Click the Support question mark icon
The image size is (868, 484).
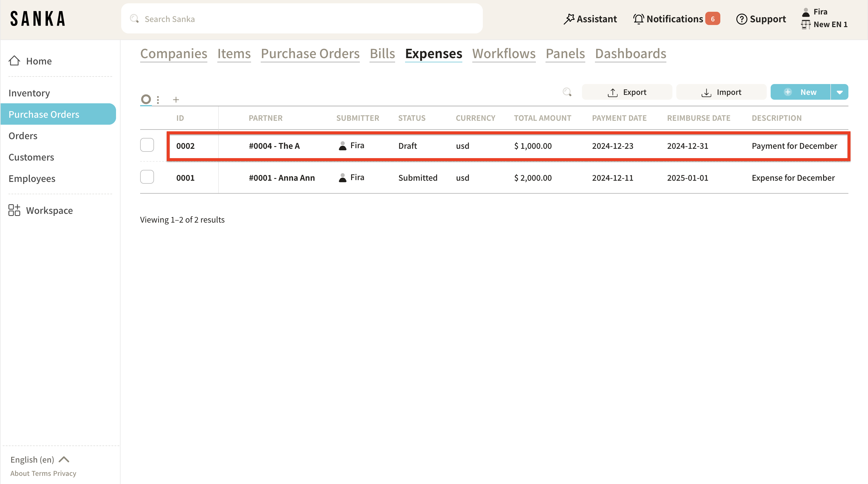(741, 19)
